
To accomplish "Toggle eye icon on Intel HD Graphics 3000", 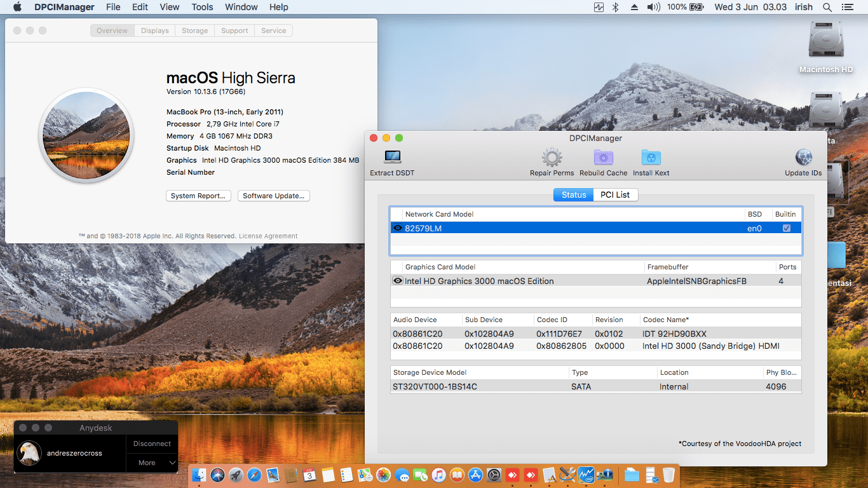I will (397, 280).
